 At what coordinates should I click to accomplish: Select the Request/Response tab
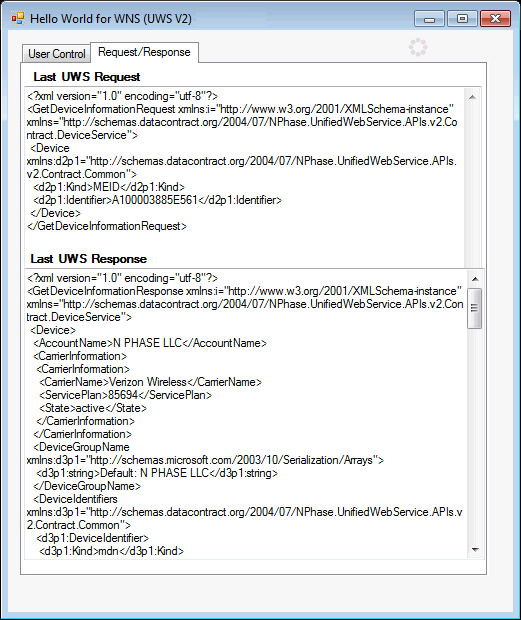point(144,52)
